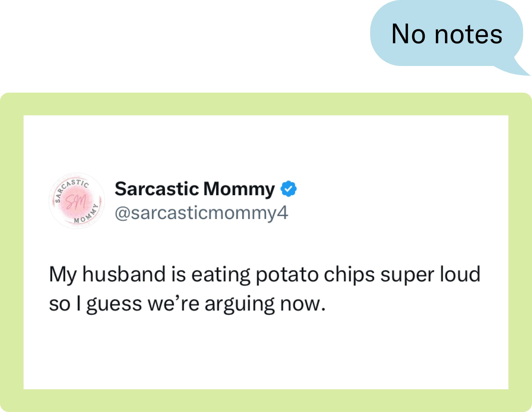Select the word "husband" in the tweet
The image size is (532, 412).
(x=124, y=274)
